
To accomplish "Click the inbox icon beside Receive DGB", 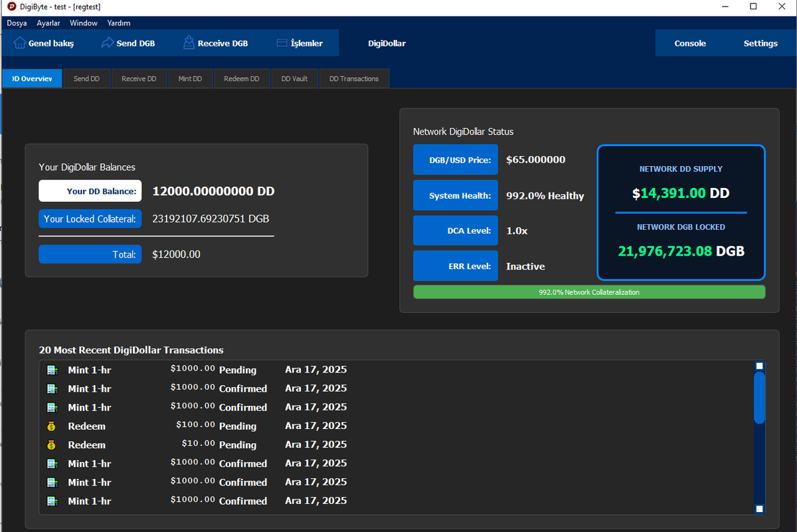I will pos(189,43).
